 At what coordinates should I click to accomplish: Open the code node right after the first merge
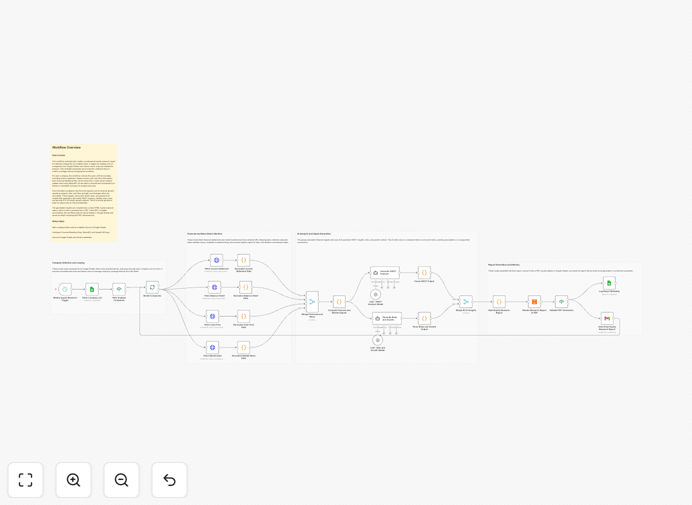point(339,302)
